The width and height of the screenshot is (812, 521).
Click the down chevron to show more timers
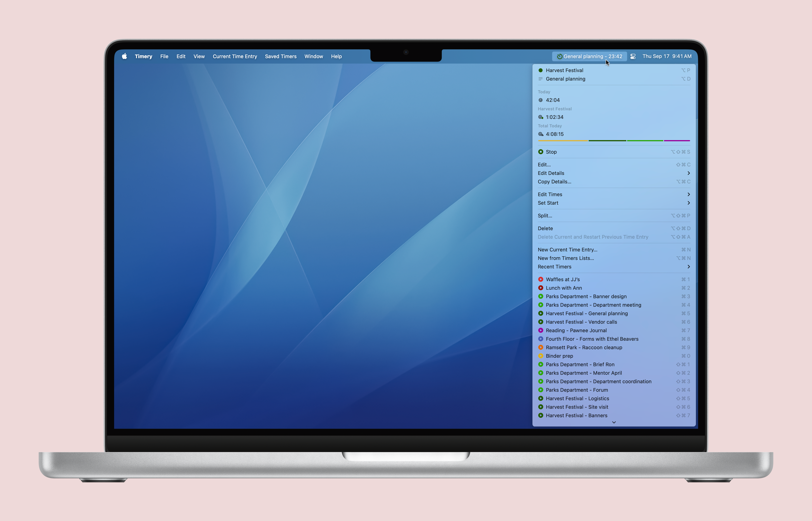click(x=614, y=422)
